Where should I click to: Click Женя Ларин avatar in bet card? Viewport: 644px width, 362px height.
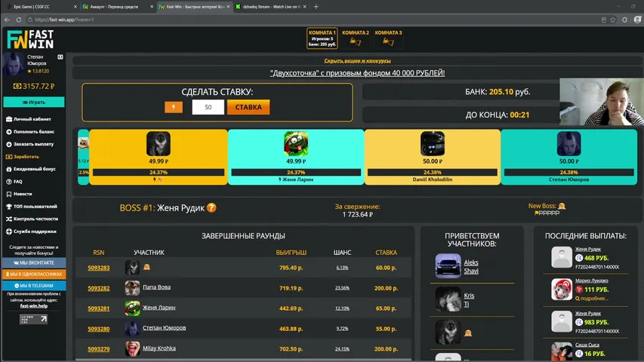[296, 143]
